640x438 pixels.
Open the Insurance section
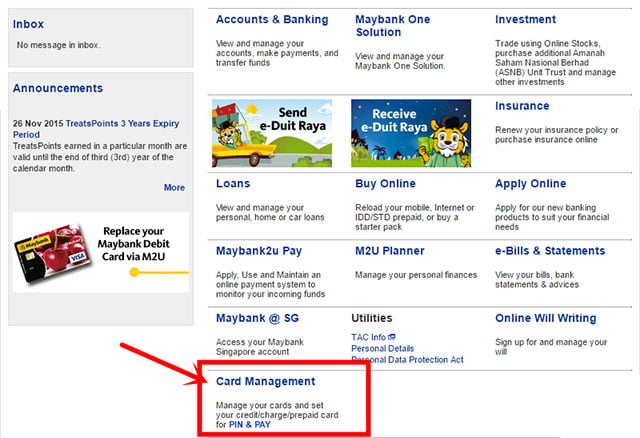tap(522, 106)
